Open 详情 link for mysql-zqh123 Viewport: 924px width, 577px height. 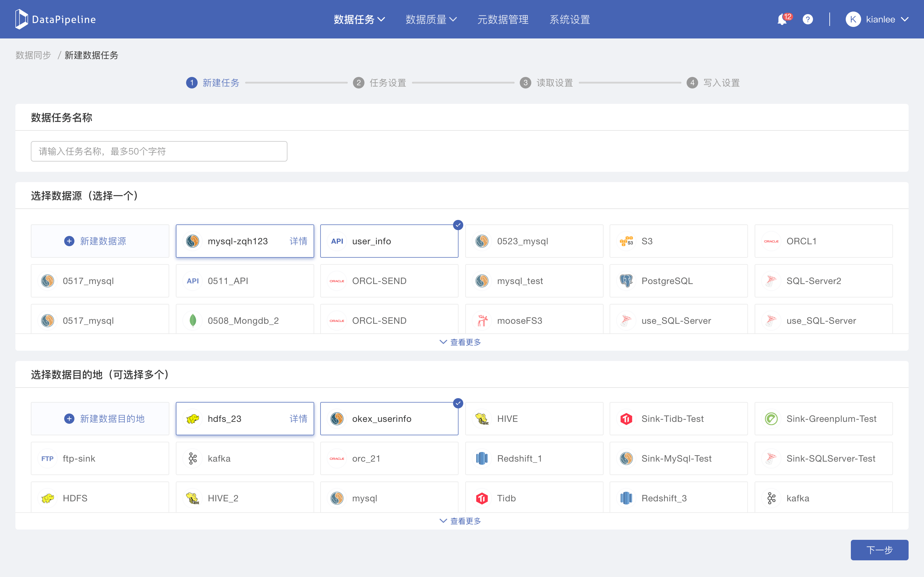click(298, 241)
